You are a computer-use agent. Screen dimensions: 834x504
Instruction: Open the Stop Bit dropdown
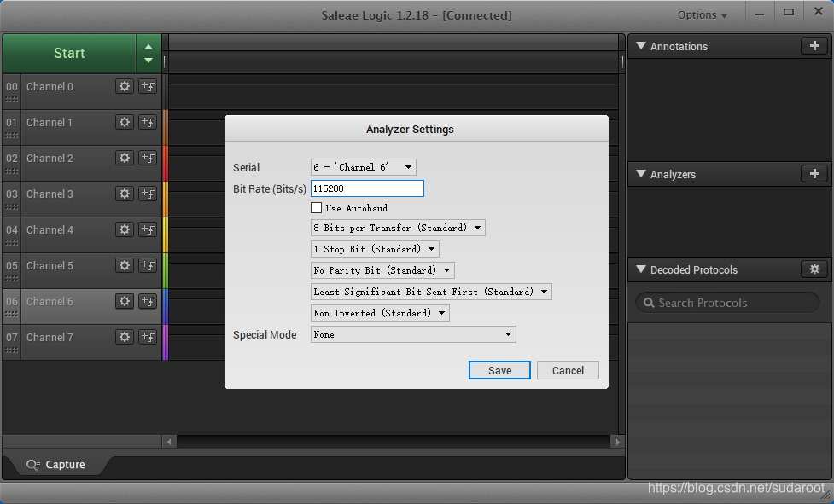coord(375,249)
